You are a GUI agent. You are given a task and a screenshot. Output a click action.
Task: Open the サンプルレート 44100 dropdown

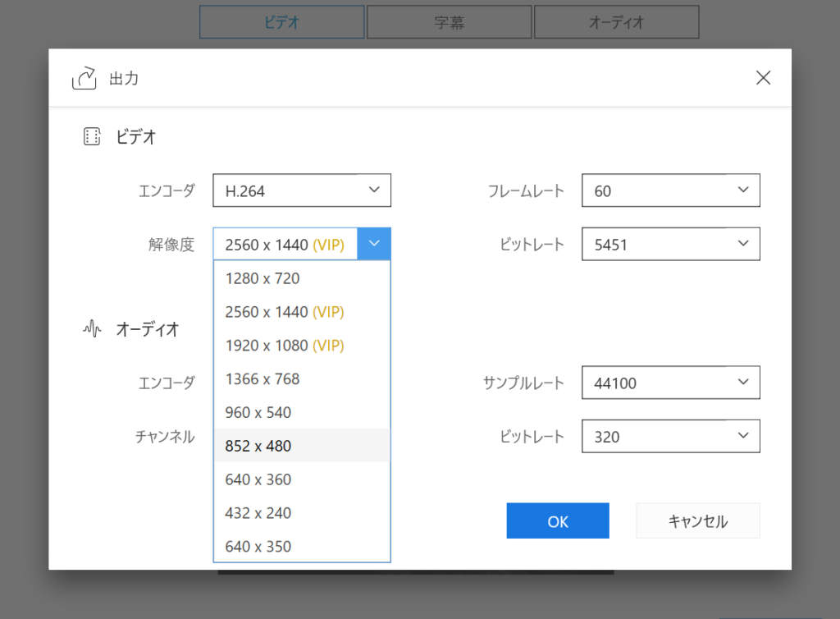[671, 383]
